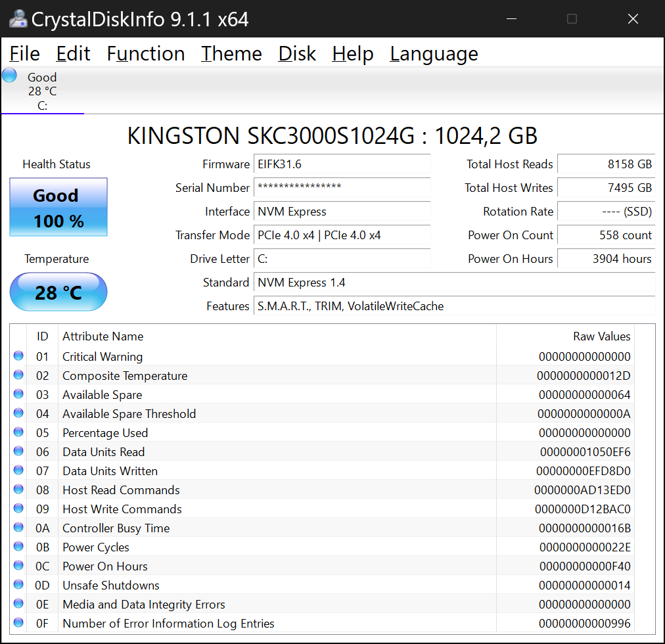Select the Data Units Read attribute name
This screenshot has height=644, width=665.
click(103, 452)
